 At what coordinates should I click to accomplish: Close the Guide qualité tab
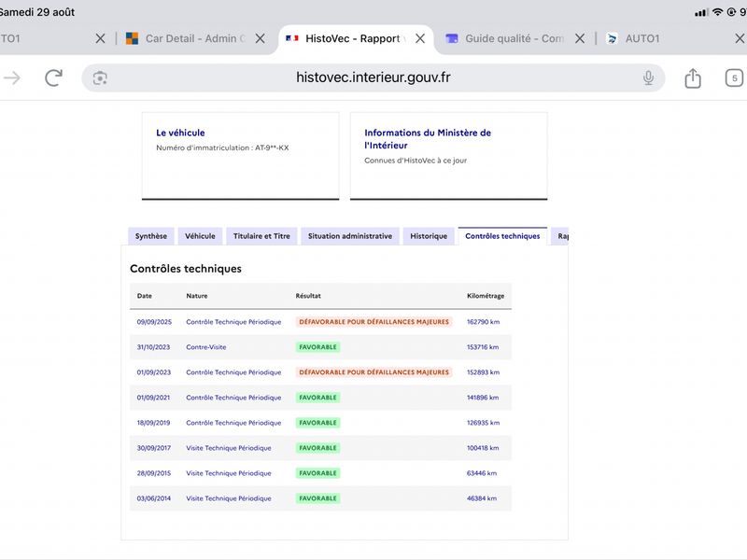[579, 38]
